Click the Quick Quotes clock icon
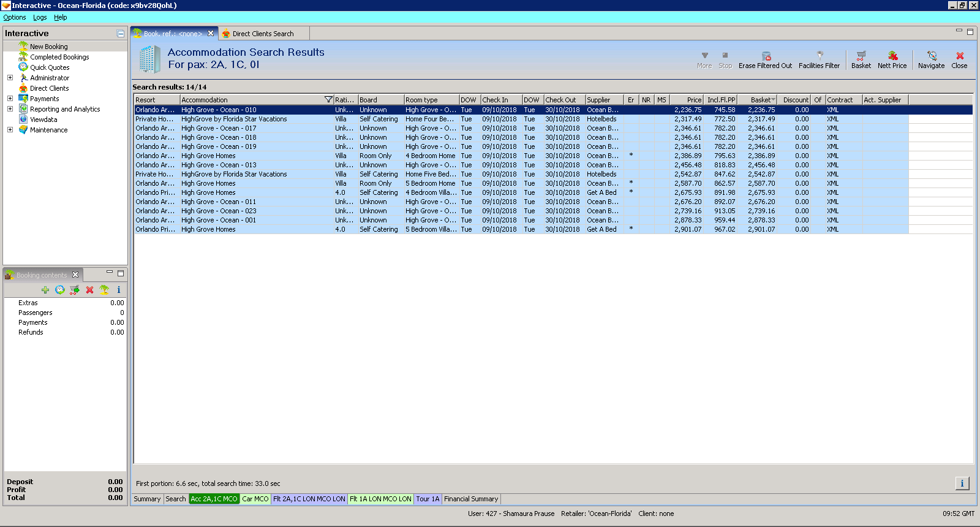Viewport: 980px width, 527px height. 23,67
